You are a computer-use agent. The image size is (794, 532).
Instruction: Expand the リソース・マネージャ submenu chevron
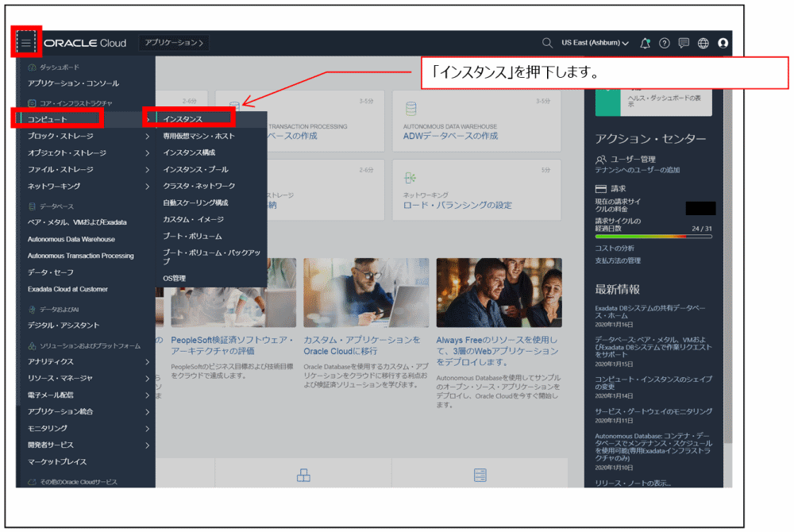147,379
